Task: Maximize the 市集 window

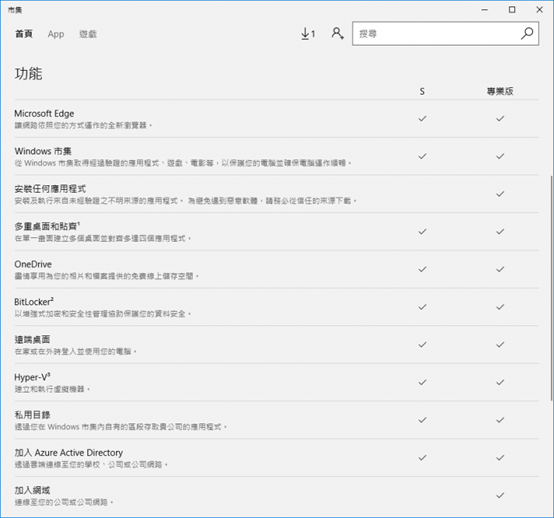Action: point(512,10)
